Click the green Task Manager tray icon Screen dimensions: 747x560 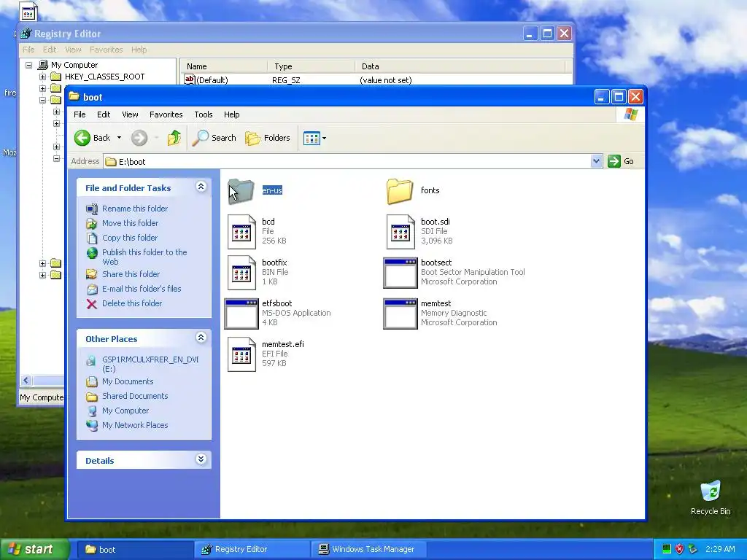point(667,549)
